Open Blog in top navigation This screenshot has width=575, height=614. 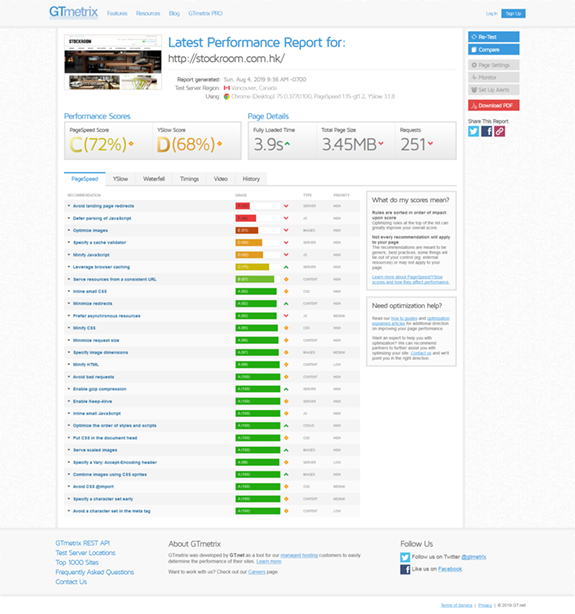pyautogui.click(x=174, y=13)
